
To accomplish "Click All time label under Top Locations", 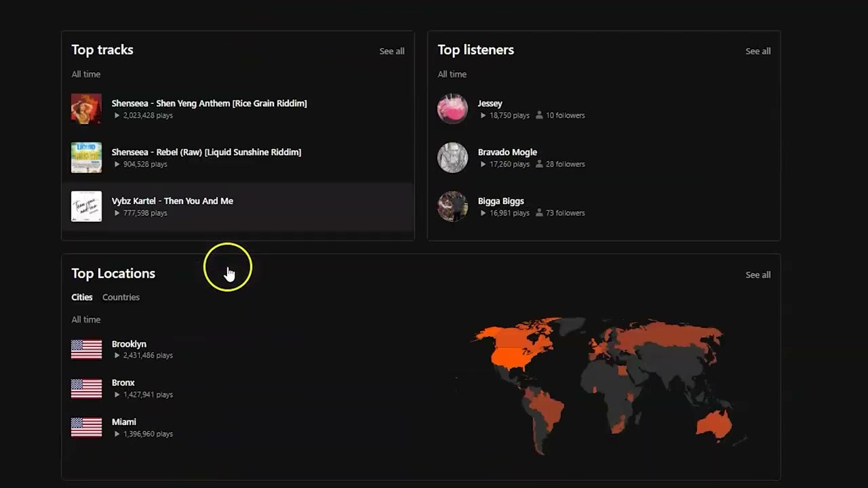I will (x=86, y=320).
